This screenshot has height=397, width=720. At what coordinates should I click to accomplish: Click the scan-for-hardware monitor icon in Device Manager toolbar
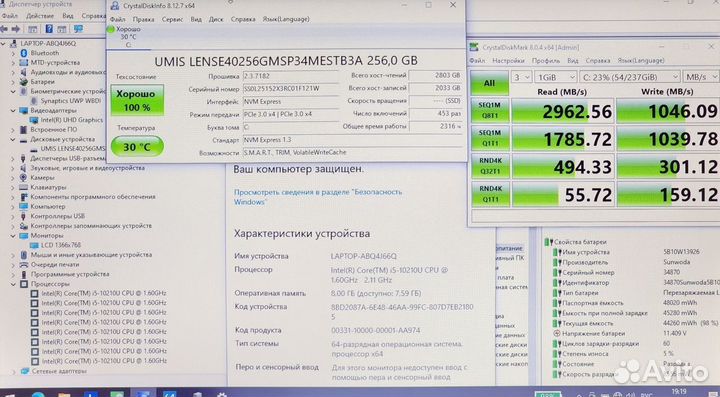point(79,29)
